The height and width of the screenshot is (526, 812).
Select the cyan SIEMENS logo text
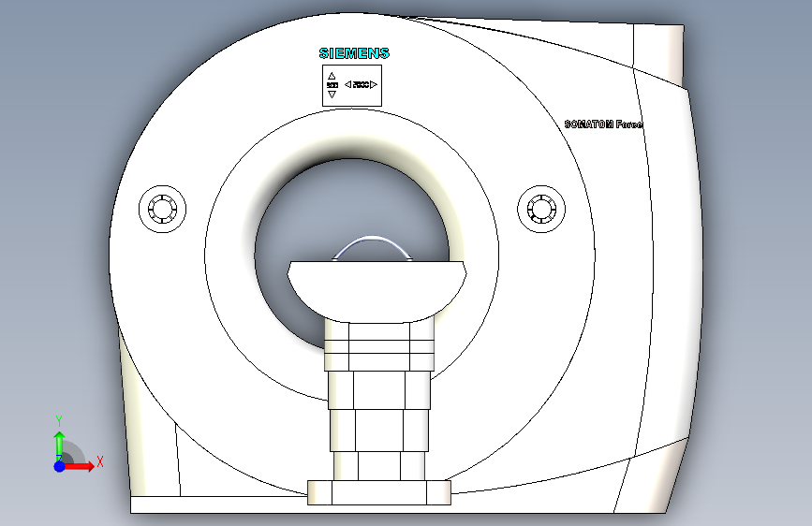coord(354,53)
